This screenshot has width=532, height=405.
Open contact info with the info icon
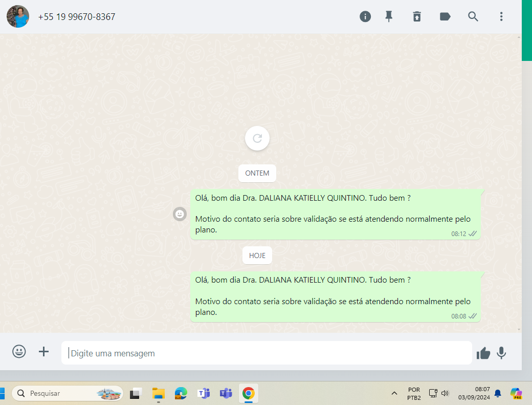pyautogui.click(x=365, y=16)
